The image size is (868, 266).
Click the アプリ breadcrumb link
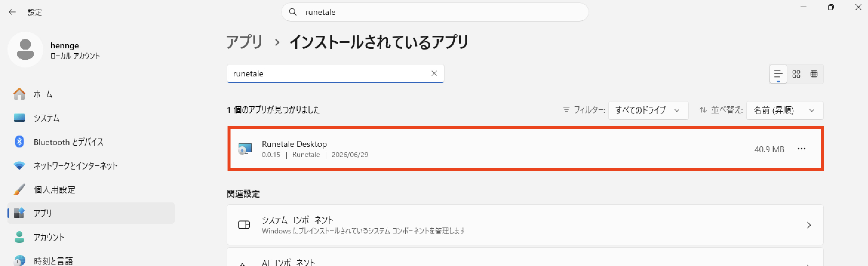(x=244, y=42)
